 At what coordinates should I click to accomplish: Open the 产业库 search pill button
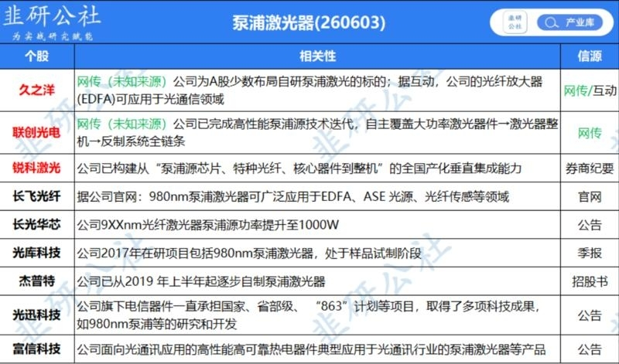(570, 22)
